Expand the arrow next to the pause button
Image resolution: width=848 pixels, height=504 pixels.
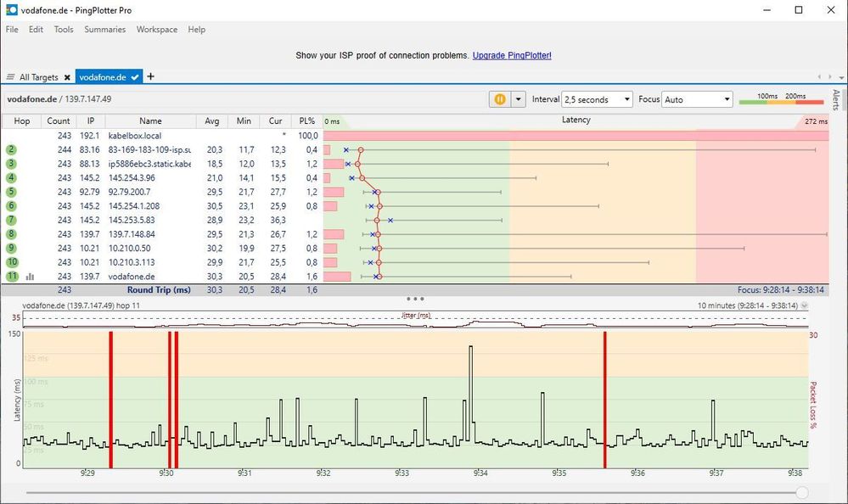[x=519, y=99]
